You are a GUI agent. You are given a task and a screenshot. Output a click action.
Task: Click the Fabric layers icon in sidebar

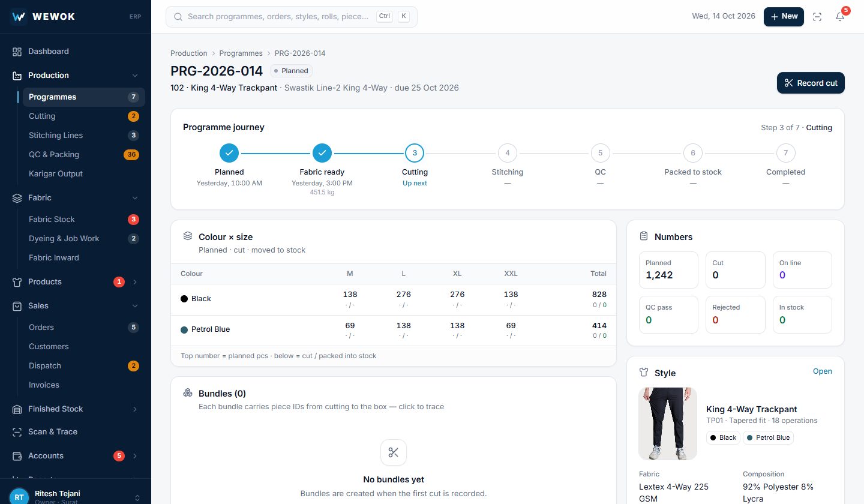17,198
